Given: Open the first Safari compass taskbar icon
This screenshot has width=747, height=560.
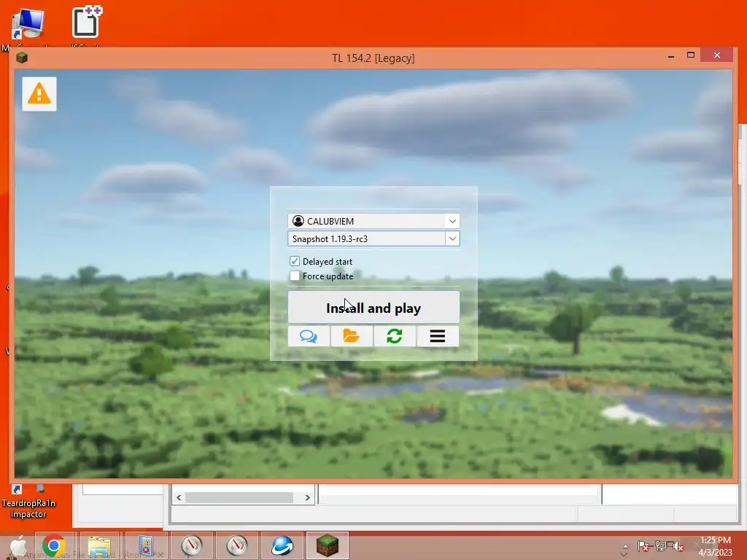Looking at the screenshot, I should [x=191, y=545].
